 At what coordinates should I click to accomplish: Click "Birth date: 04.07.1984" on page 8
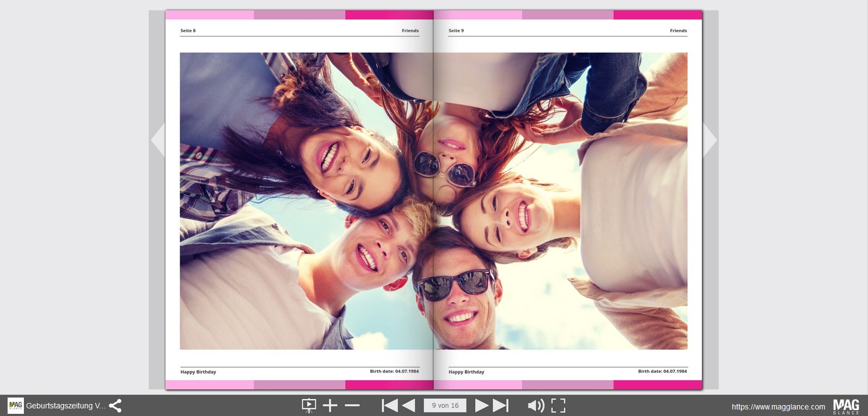pyautogui.click(x=395, y=371)
